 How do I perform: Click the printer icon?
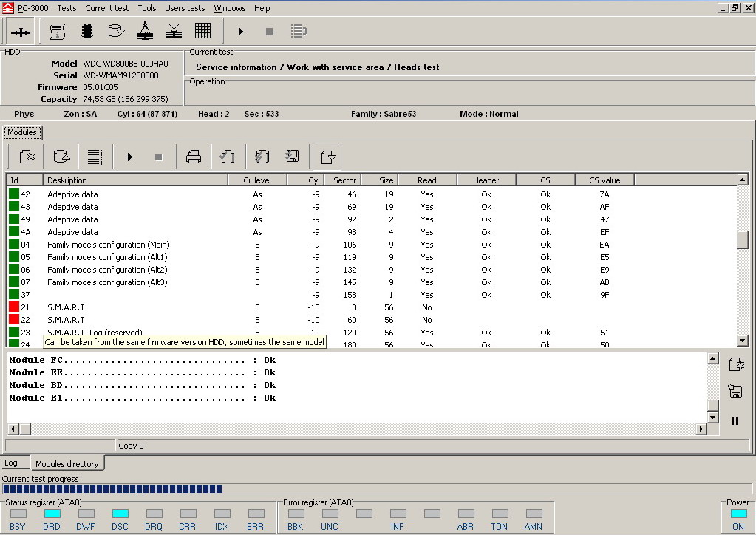(194, 157)
